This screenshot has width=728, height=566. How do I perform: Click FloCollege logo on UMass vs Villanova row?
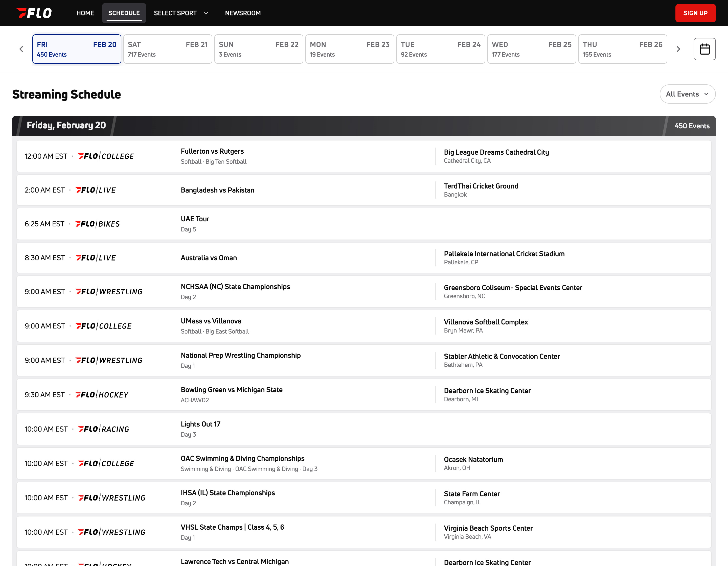(104, 326)
